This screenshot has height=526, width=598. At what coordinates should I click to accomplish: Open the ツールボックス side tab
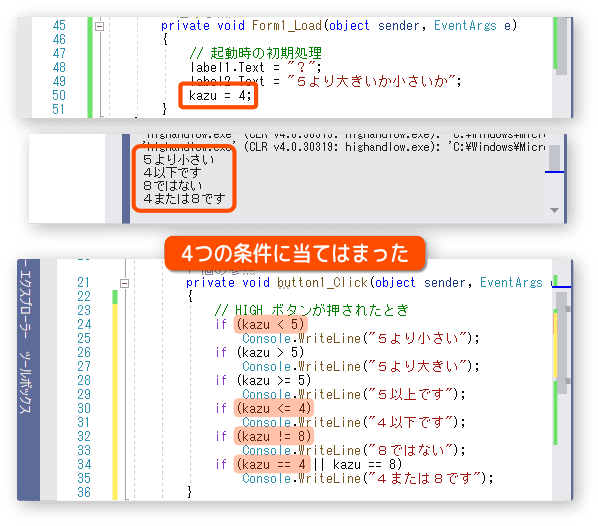[x=25, y=383]
